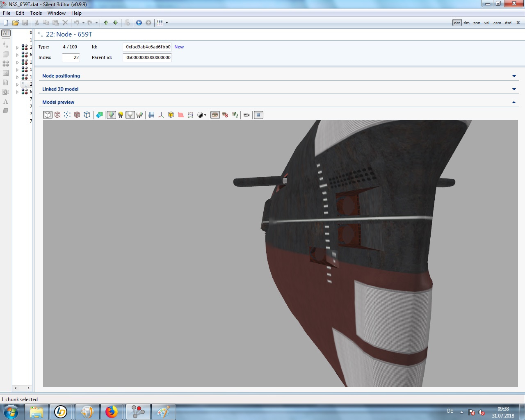This screenshot has width=525, height=420.
Task: Switch to the sim file tab
Action: pyautogui.click(x=466, y=23)
